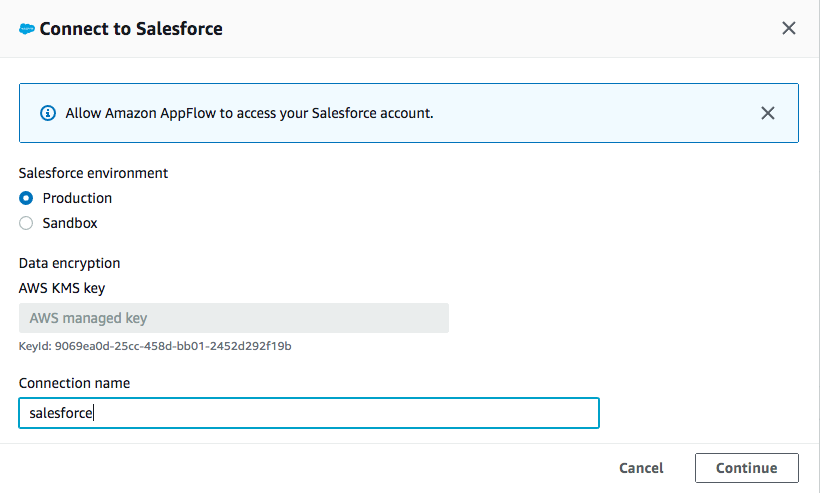Close the Connect to Salesforce dialog
Viewport: 820px width, 493px height.
788,28
